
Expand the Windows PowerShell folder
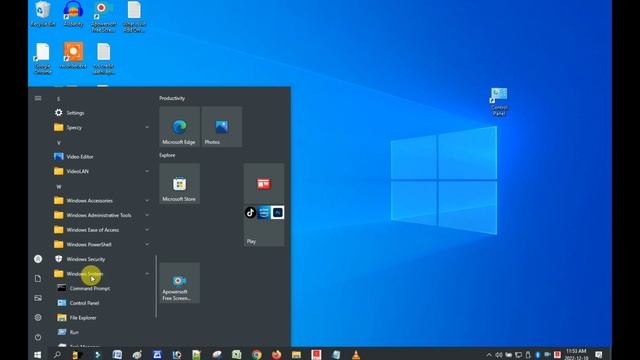(101, 244)
